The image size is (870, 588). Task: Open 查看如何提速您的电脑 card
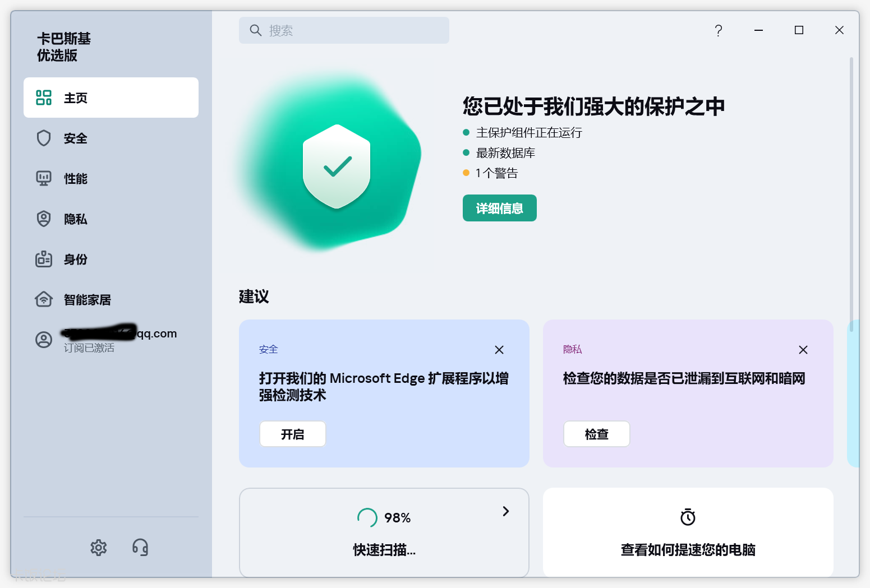[x=688, y=533]
